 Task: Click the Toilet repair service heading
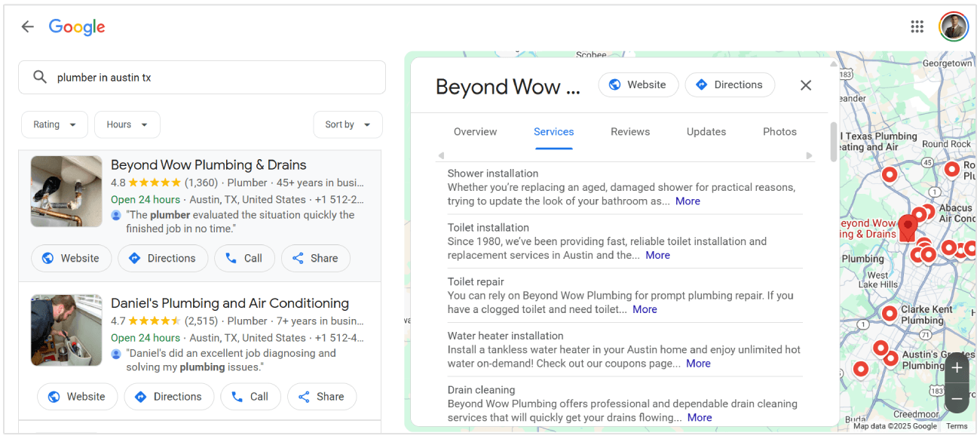tap(476, 282)
